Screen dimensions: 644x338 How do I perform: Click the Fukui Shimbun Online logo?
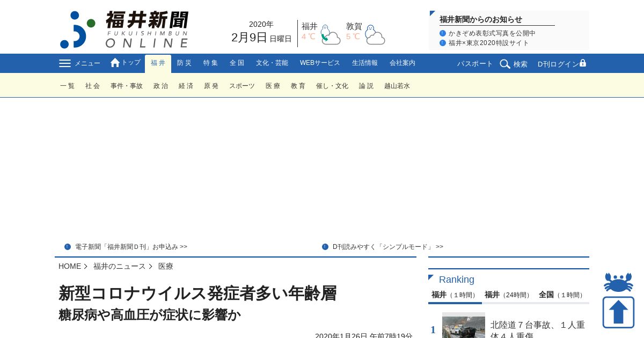pos(124,30)
